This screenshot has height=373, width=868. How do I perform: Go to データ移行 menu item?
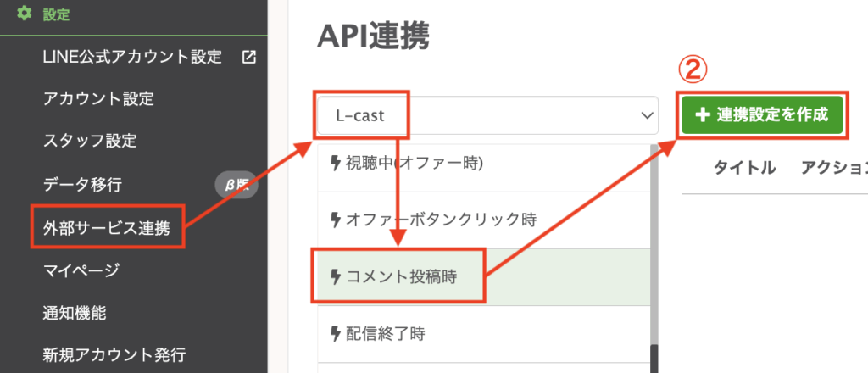82,186
